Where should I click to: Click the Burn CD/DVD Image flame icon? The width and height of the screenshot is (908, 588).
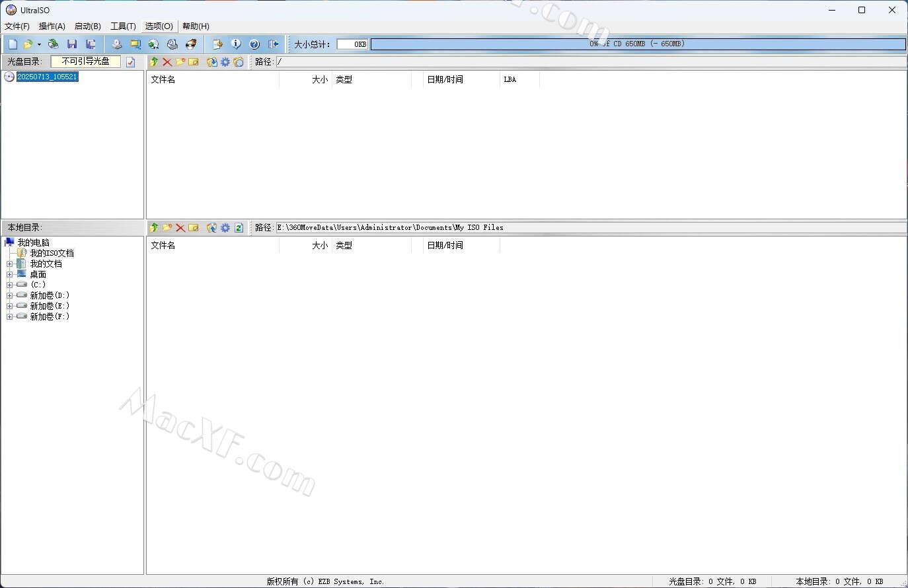(191, 44)
